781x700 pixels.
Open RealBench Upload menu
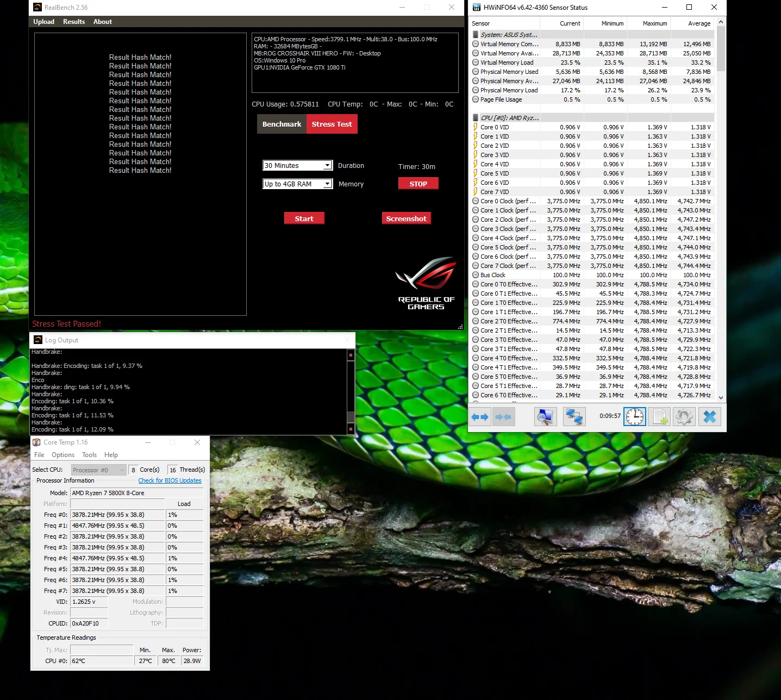tap(43, 22)
